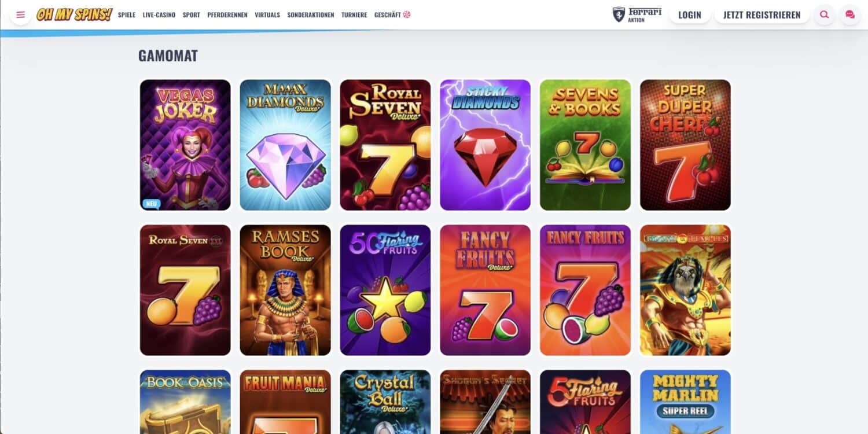Open the live chat bubble icon
The width and height of the screenshot is (868, 434).
click(849, 14)
